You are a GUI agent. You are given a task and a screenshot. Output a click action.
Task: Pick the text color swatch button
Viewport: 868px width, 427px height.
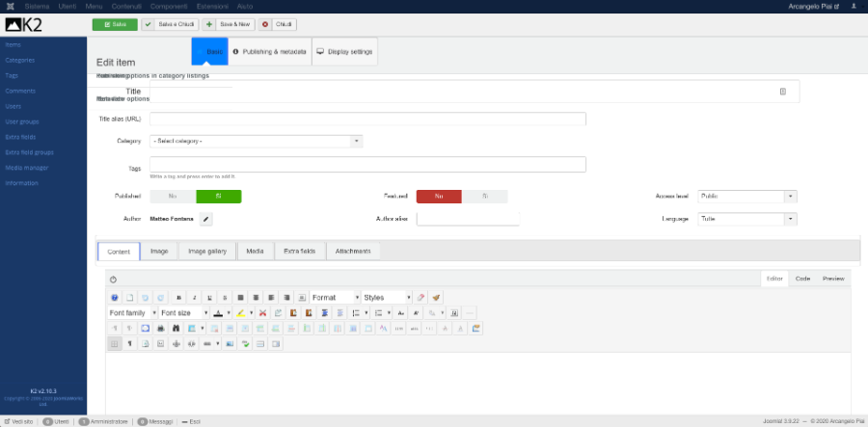point(219,312)
